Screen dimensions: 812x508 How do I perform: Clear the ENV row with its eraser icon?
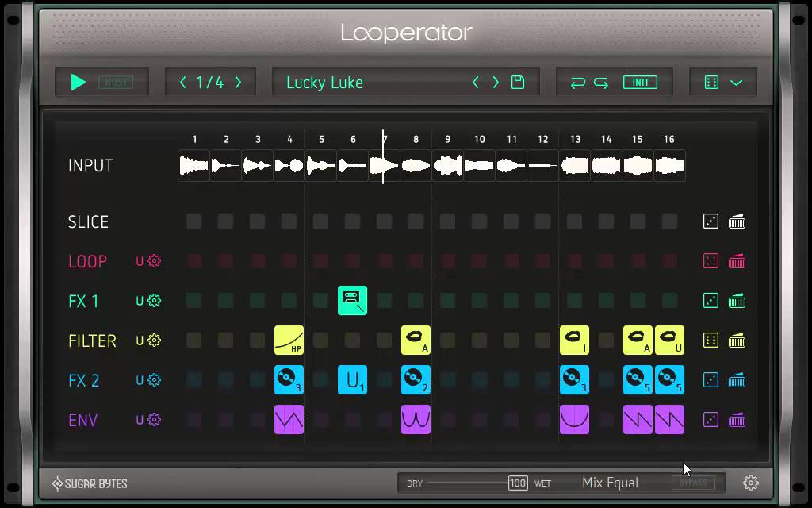point(737,419)
